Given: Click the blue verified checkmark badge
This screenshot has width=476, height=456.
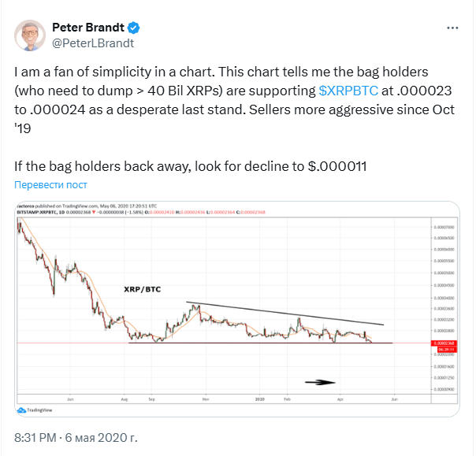Looking at the screenshot, I should click(133, 28).
